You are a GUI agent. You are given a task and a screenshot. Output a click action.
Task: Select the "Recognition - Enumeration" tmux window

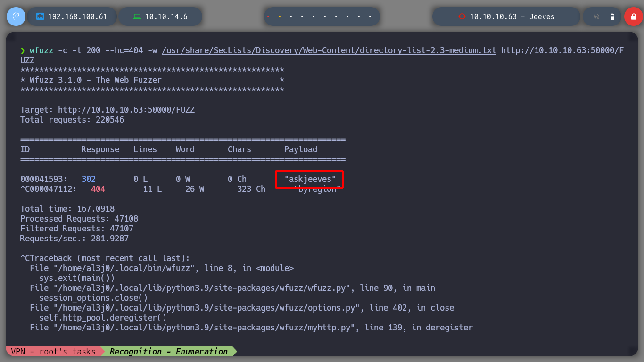(x=169, y=352)
